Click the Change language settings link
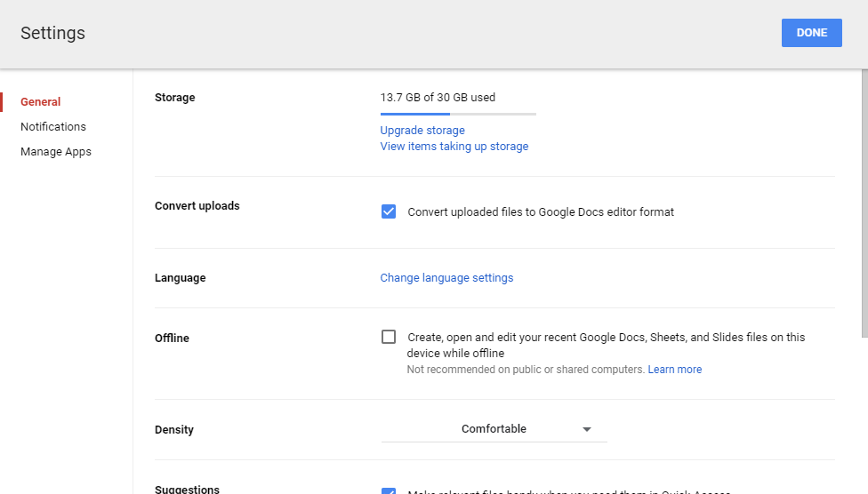Viewport: 868px width, 494px height. [446, 278]
